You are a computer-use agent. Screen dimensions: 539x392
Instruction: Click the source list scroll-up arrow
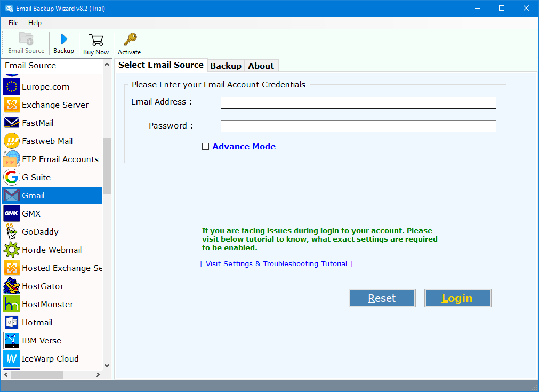[107, 65]
